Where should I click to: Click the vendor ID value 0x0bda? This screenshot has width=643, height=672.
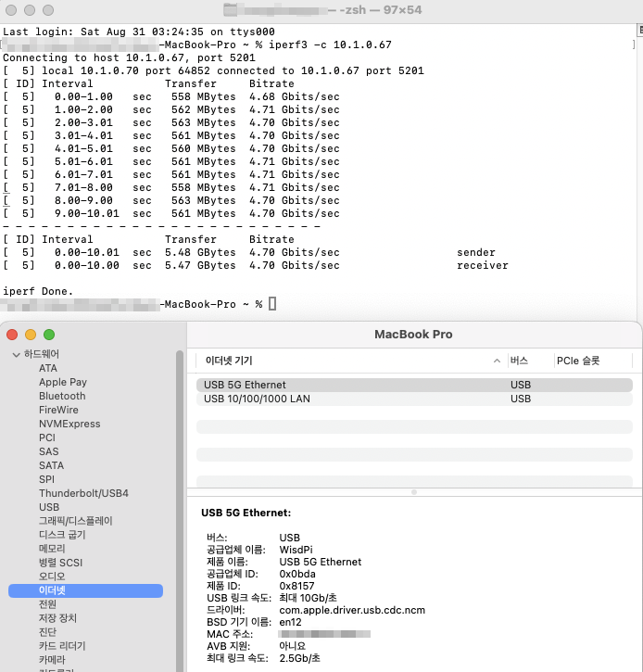pos(297,574)
